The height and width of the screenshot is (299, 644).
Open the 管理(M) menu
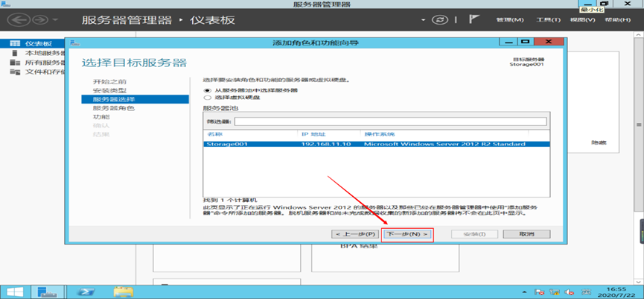(x=510, y=19)
